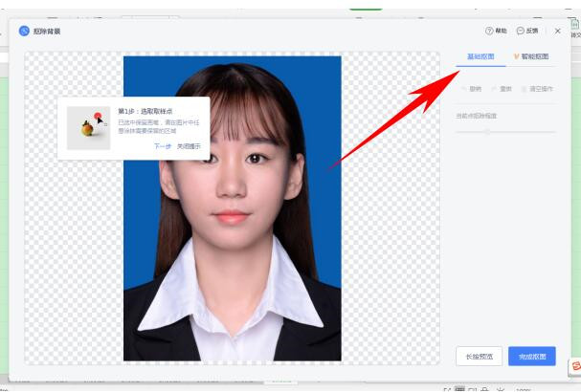Click the 撤销 undo icon

[x=463, y=89]
